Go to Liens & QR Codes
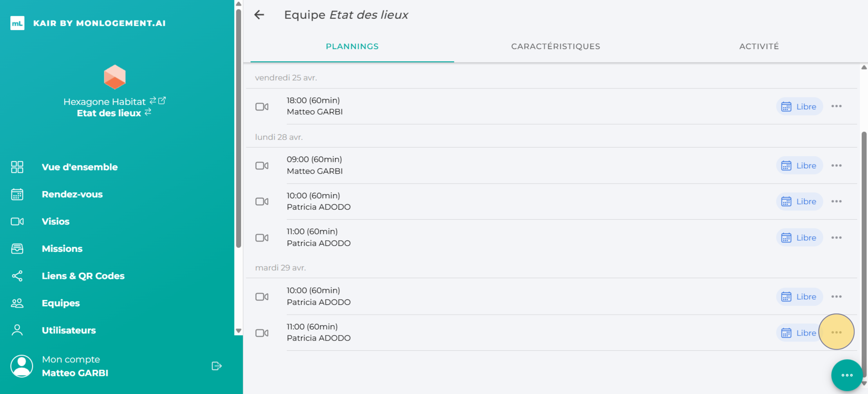The height and width of the screenshot is (394, 868). (x=83, y=276)
